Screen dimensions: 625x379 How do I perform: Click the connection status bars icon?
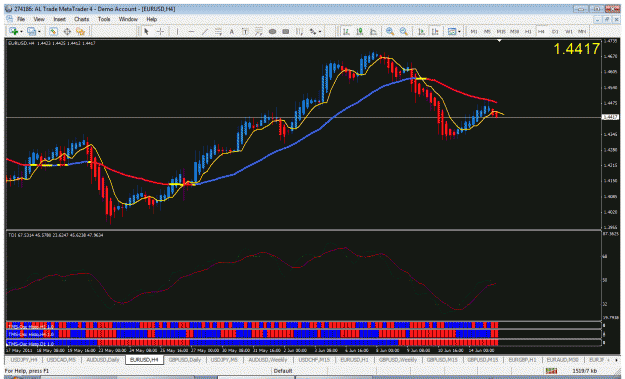tap(551, 371)
